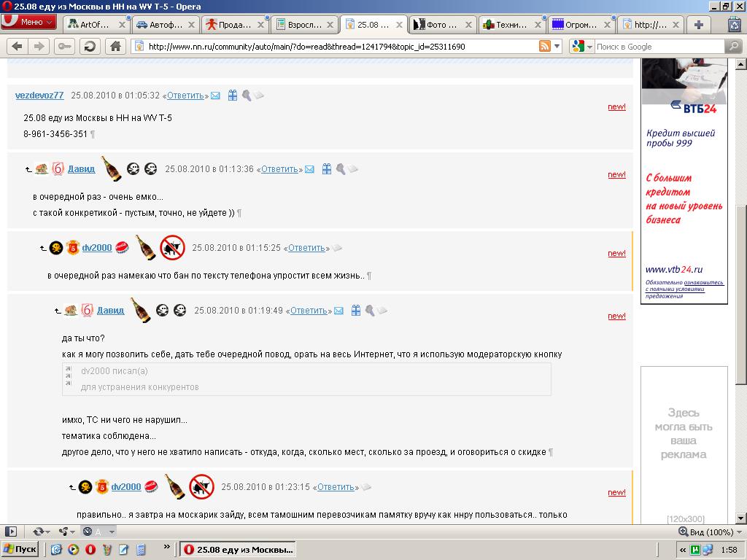Click gift icon on vezdevoz77's post
Screen dimensions: 747x560
[x=232, y=96]
